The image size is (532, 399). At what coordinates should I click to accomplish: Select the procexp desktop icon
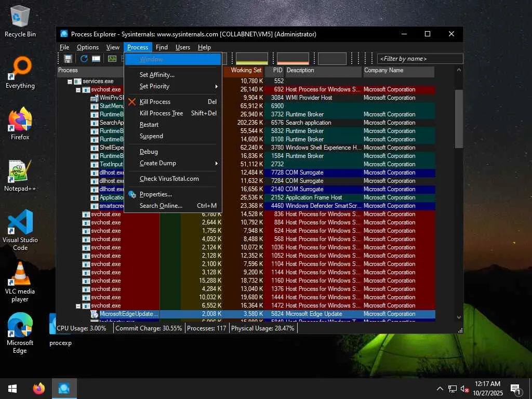(60, 330)
